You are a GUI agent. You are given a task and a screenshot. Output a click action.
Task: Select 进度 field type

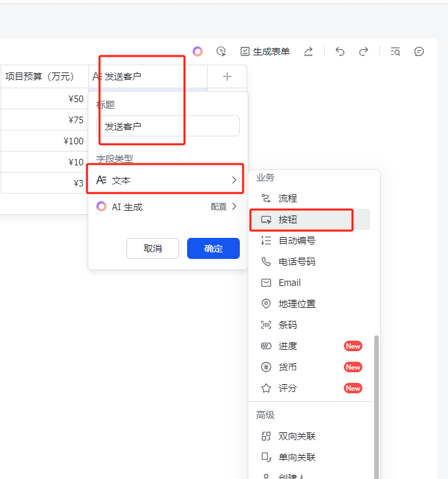pos(310,346)
